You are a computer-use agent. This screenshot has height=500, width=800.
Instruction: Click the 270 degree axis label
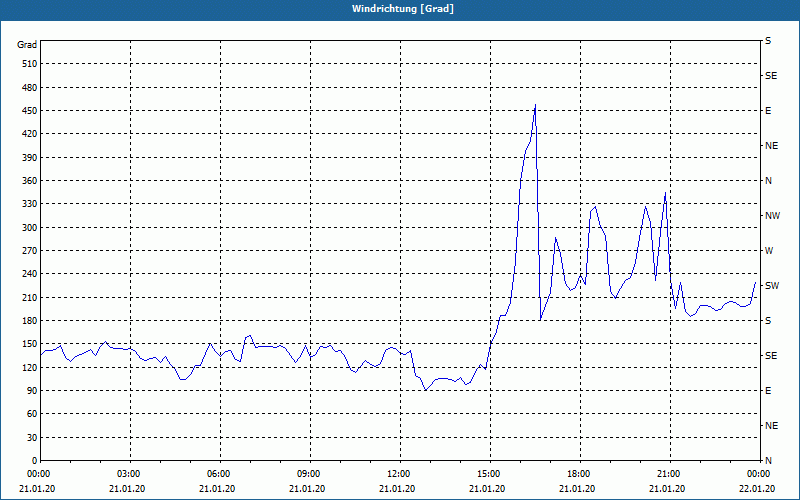tap(29, 251)
